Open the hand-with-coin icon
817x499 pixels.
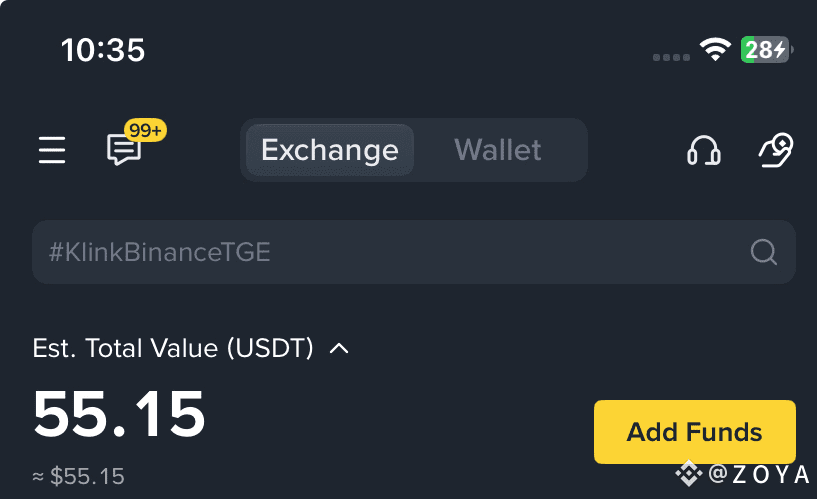(776, 150)
